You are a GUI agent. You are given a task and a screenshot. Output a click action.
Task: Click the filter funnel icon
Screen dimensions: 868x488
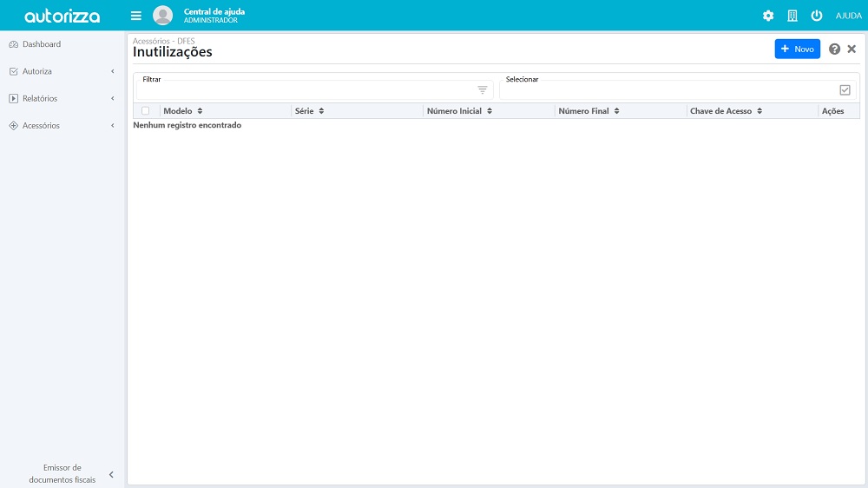pos(483,89)
